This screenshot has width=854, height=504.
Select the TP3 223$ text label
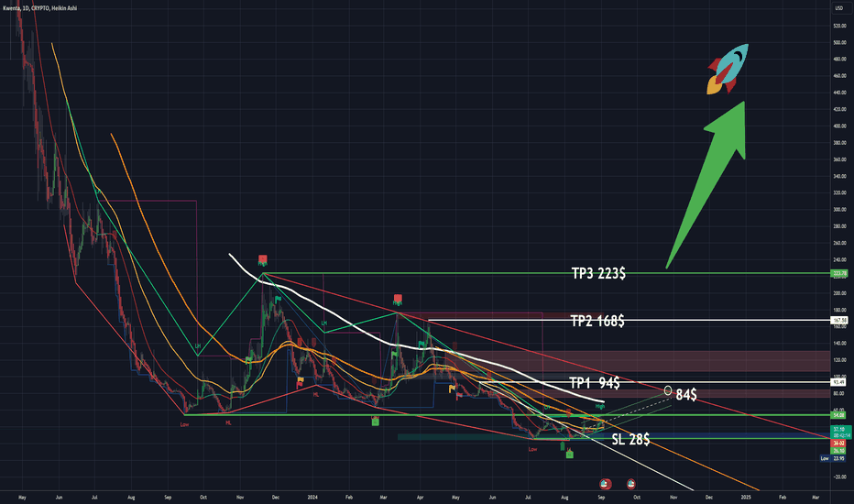(x=598, y=273)
